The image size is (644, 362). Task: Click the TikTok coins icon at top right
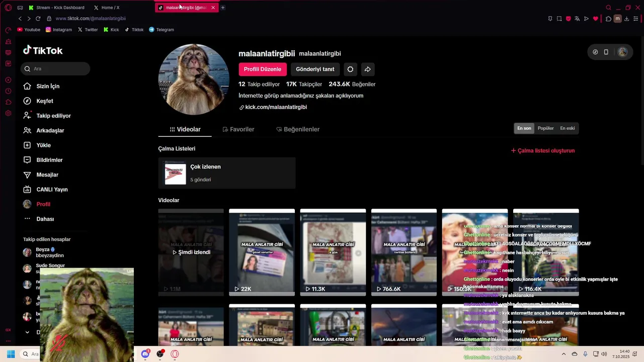[x=595, y=52]
